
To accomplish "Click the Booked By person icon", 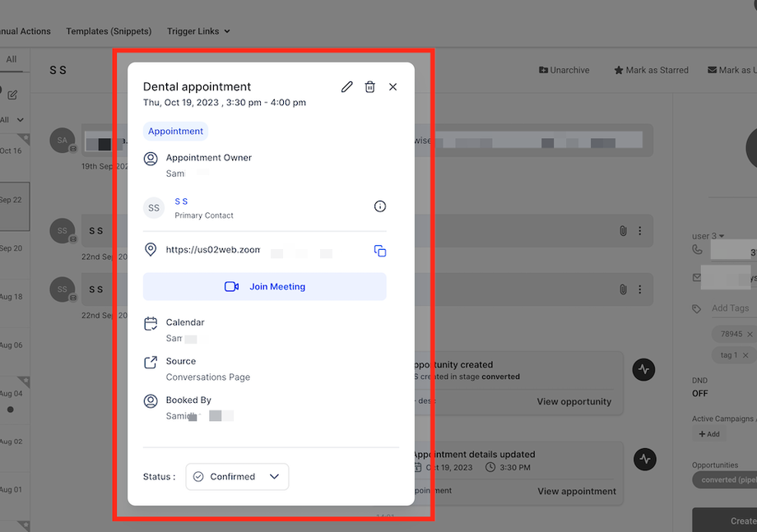I will coord(151,400).
